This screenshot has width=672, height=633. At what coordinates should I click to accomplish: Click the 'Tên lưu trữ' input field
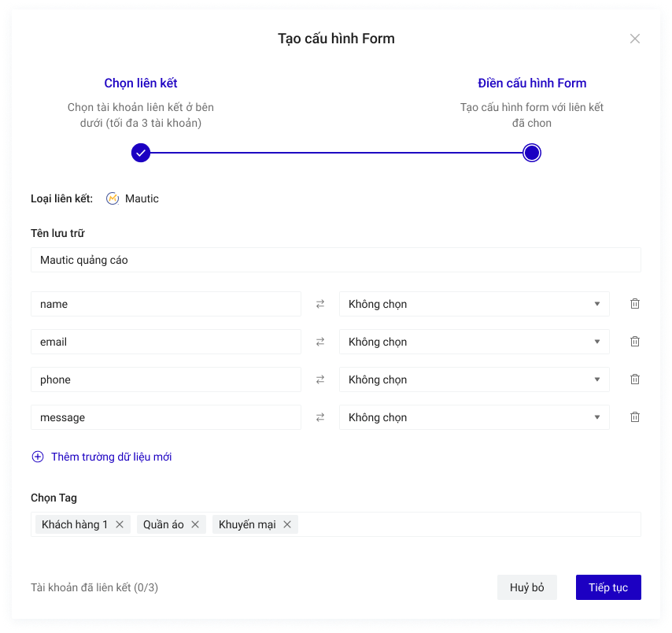tap(335, 260)
